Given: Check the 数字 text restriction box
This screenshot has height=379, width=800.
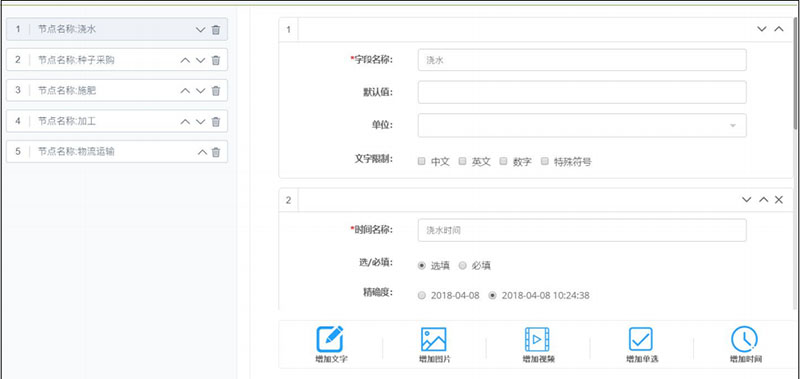Looking at the screenshot, I should pyautogui.click(x=503, y=161).
